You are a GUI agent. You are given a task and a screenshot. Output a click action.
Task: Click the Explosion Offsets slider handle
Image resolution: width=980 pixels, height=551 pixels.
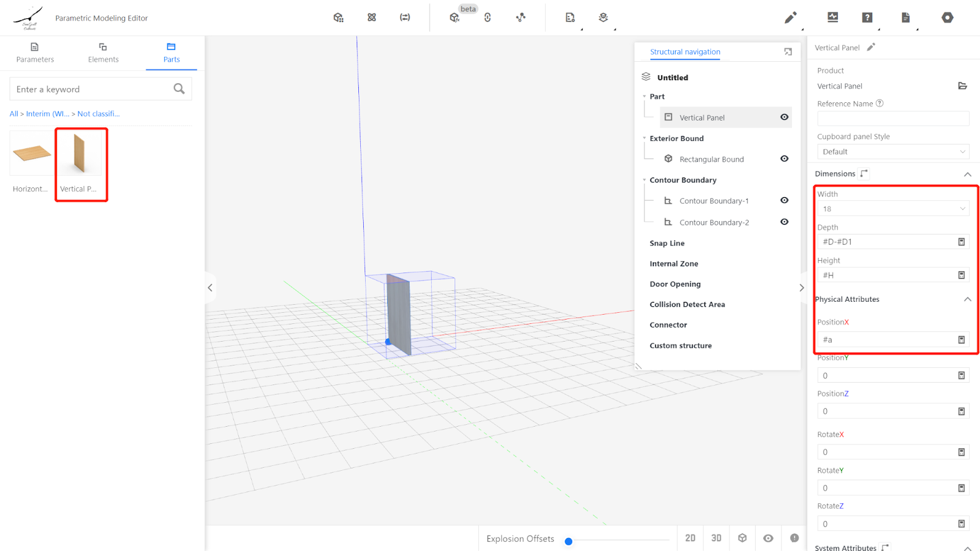568,541
